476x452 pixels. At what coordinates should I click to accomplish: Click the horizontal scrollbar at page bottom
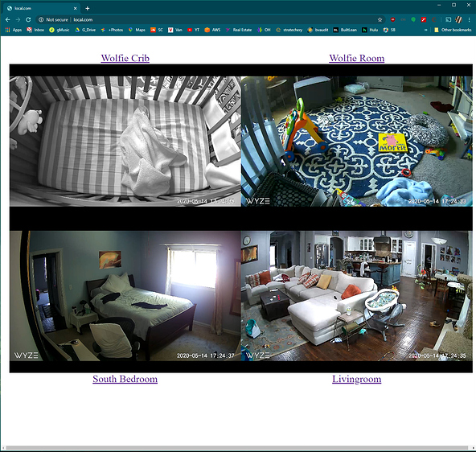[236, 448]
